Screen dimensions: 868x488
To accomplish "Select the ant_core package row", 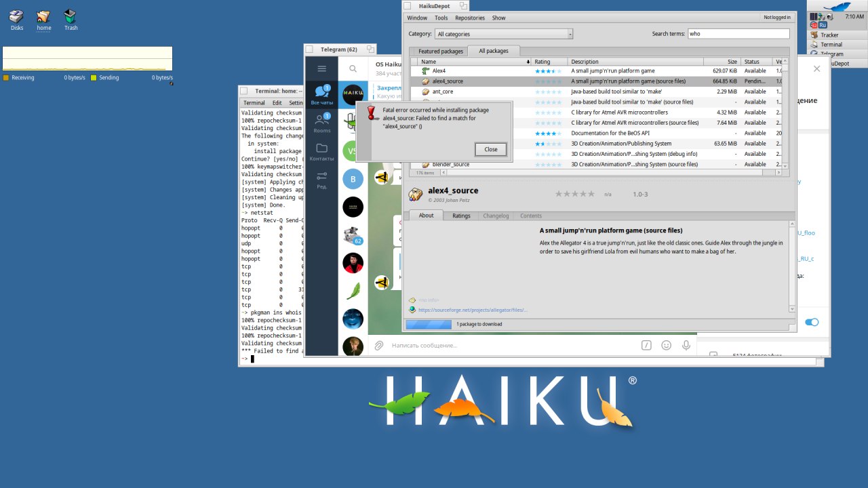I will pyautogui.click(x=597, y=91).
